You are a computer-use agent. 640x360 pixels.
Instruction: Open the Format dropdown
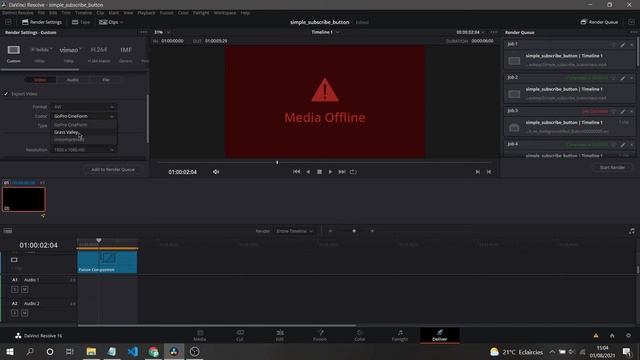coord(83,107)
